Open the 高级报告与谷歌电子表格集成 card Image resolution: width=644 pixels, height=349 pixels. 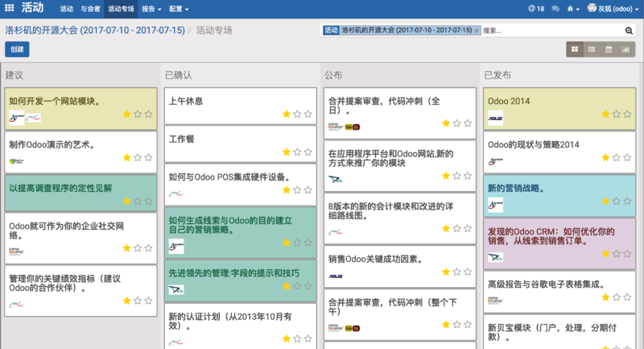coord(559,292)
